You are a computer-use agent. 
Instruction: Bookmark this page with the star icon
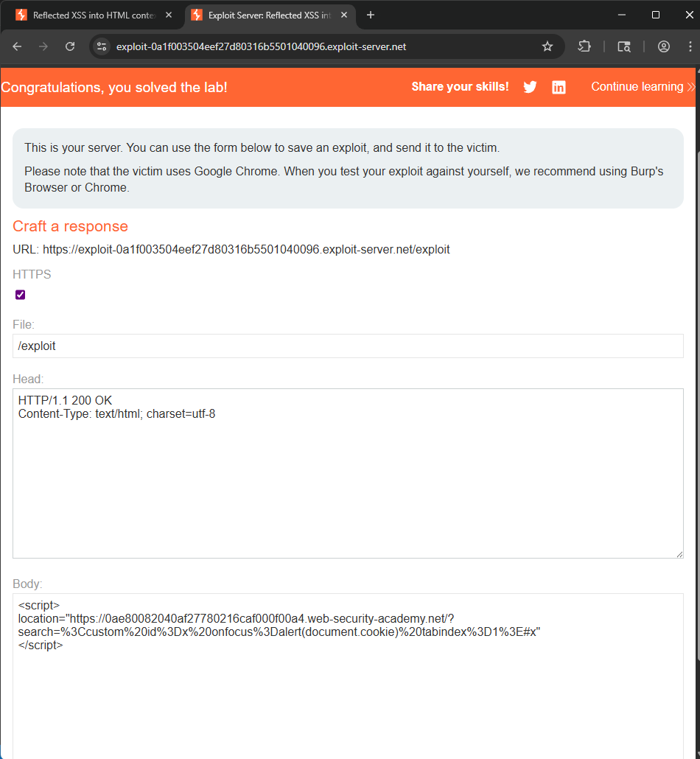coord(547,46)
